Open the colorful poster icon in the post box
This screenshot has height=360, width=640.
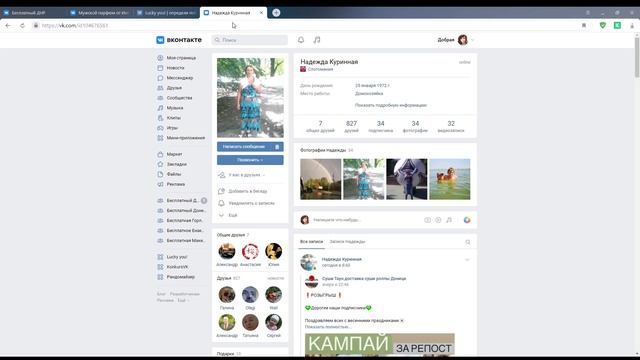(x=467, y=220)
